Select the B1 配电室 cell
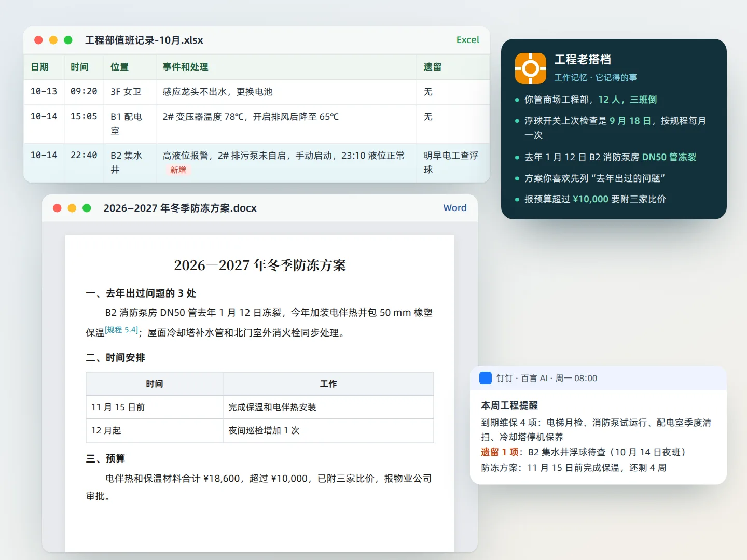Screen dimensions: 747x560 pos(130,124)
